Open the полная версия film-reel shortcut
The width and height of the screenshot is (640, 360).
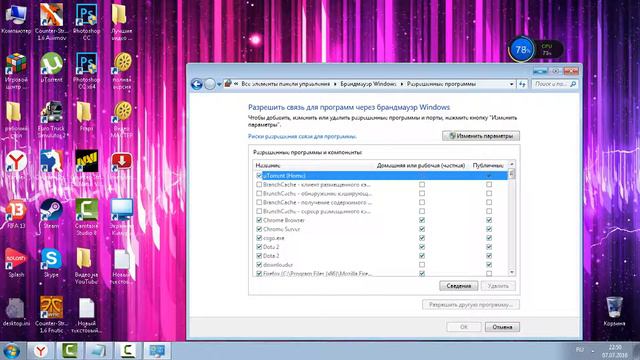tap(122, 71)
